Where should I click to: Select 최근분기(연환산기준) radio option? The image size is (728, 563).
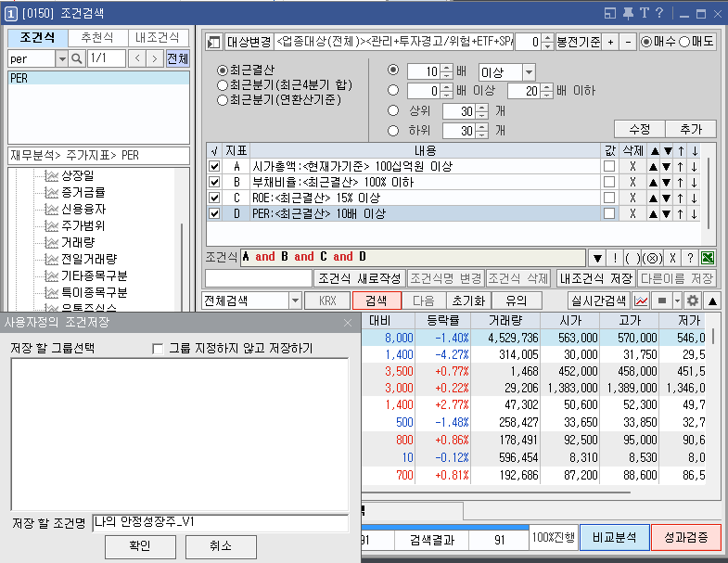point(223,100)
